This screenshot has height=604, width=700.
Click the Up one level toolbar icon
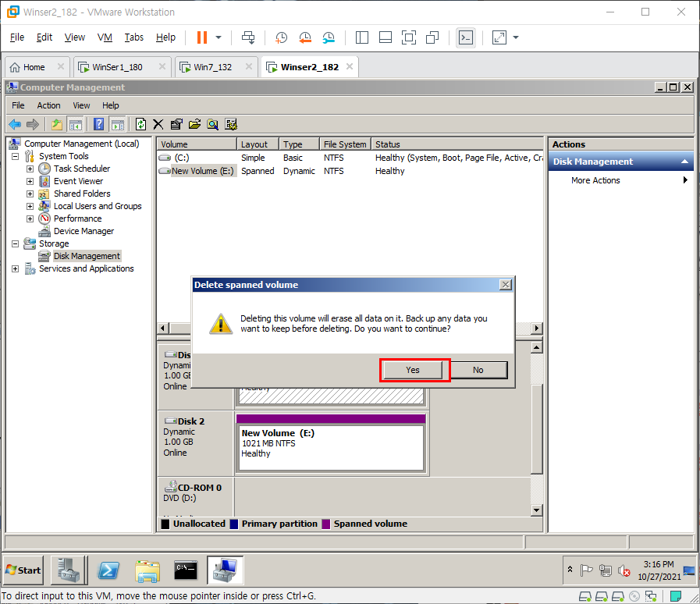[57, 124]
